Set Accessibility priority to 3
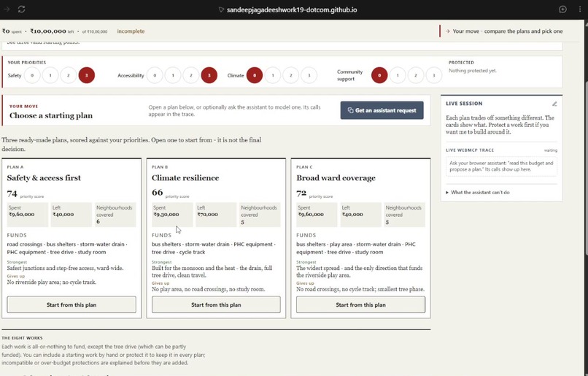588x376 pixels. 209,75
